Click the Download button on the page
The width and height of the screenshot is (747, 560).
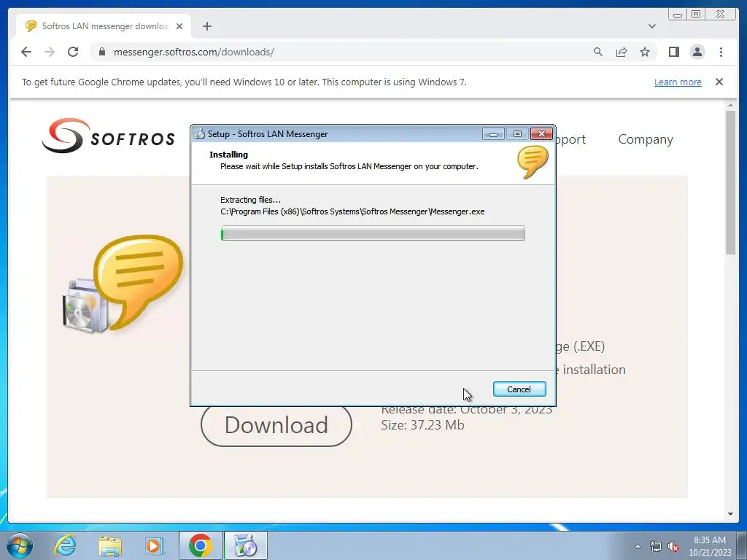(276, 425)
